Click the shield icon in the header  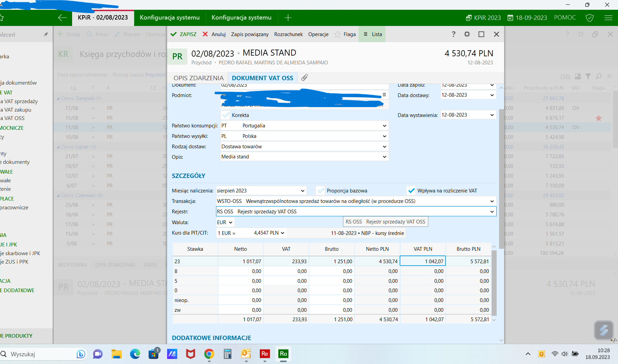(590, 18)
